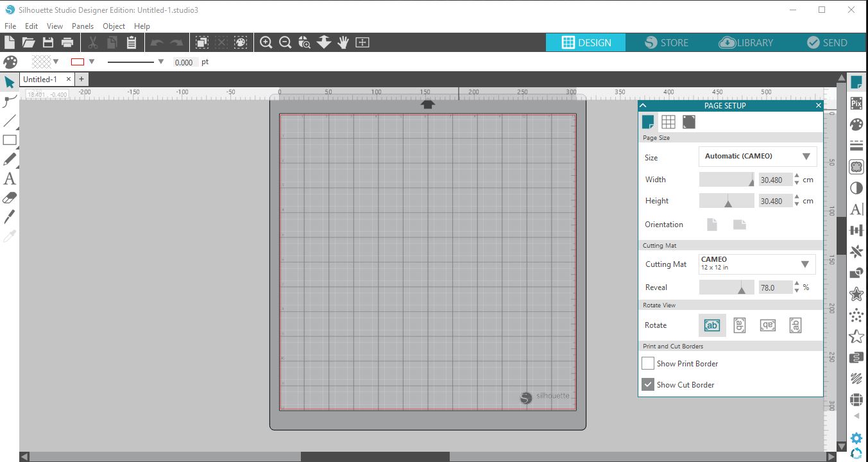The image size is (868, 462).
Task: Print the document
Action: point(67,42)
